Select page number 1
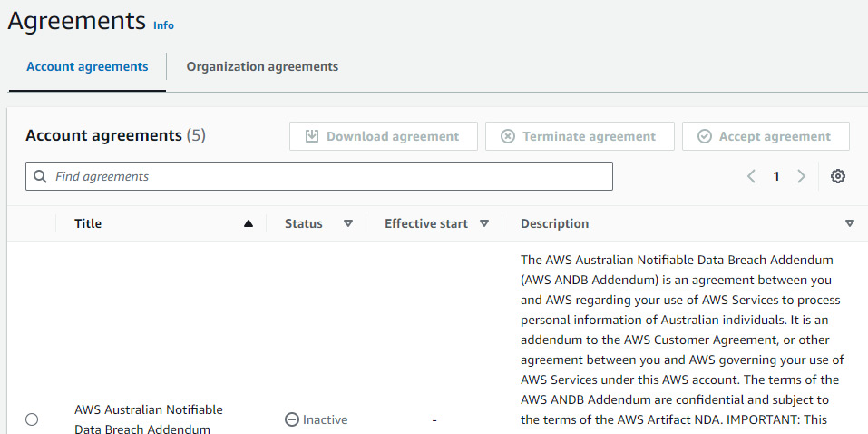Image resolution: width=868 pixels, height=434 pixels. click(x=776, y=176)
